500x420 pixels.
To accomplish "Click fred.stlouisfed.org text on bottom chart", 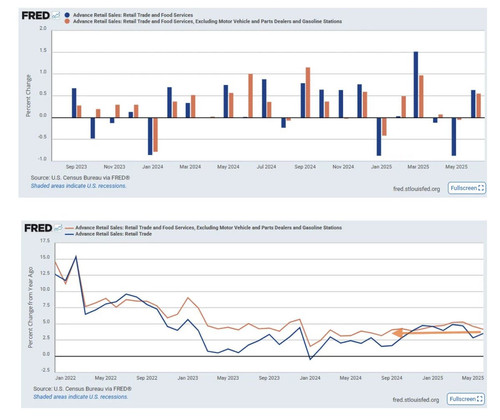I will pos(416,400).
